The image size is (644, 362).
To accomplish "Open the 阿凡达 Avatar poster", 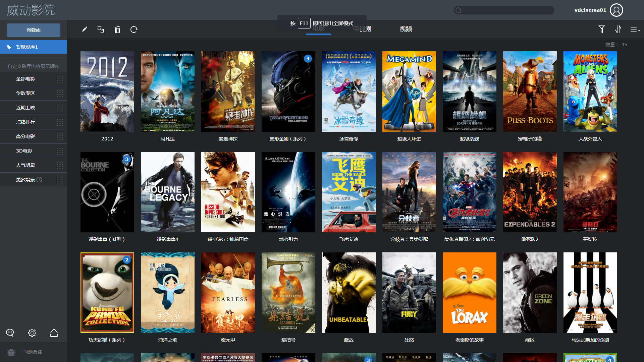I will tap(168, 92).
